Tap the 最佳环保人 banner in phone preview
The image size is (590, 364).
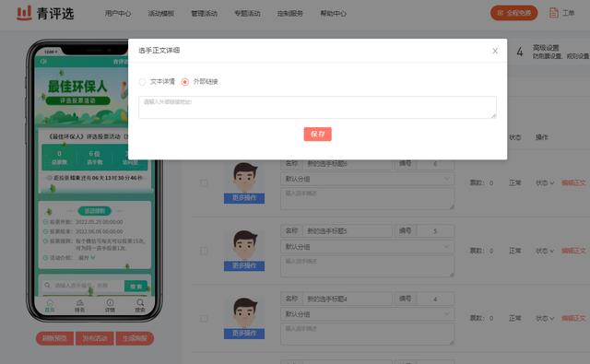coord(81,97)
